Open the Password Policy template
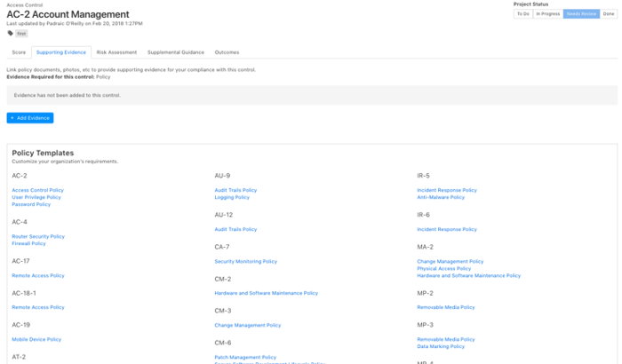622x364 pixels. [31, 204]
